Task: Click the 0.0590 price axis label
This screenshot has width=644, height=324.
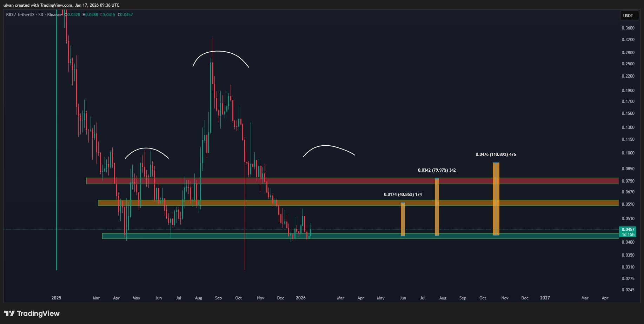Action: click(628, 204)
